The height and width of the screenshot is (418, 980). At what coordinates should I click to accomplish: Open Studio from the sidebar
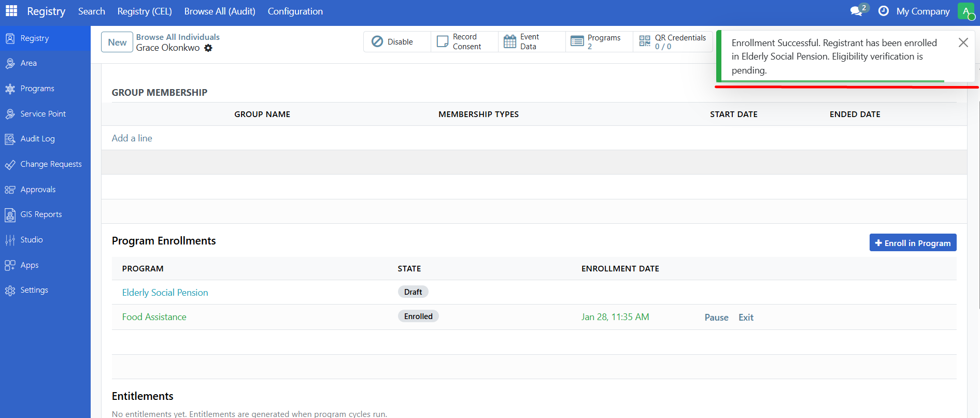click(x=32, y=240)
